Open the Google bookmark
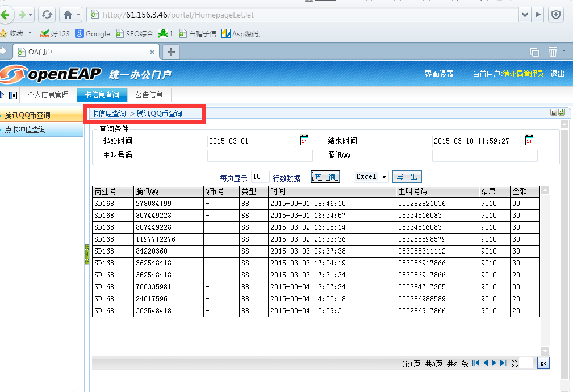Viewport: 573px width, 392px height. click(93, 33)
